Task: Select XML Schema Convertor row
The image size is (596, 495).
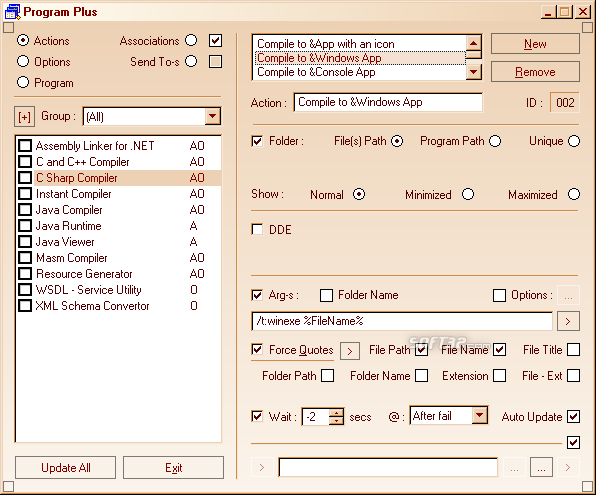Action: [118, 306]
